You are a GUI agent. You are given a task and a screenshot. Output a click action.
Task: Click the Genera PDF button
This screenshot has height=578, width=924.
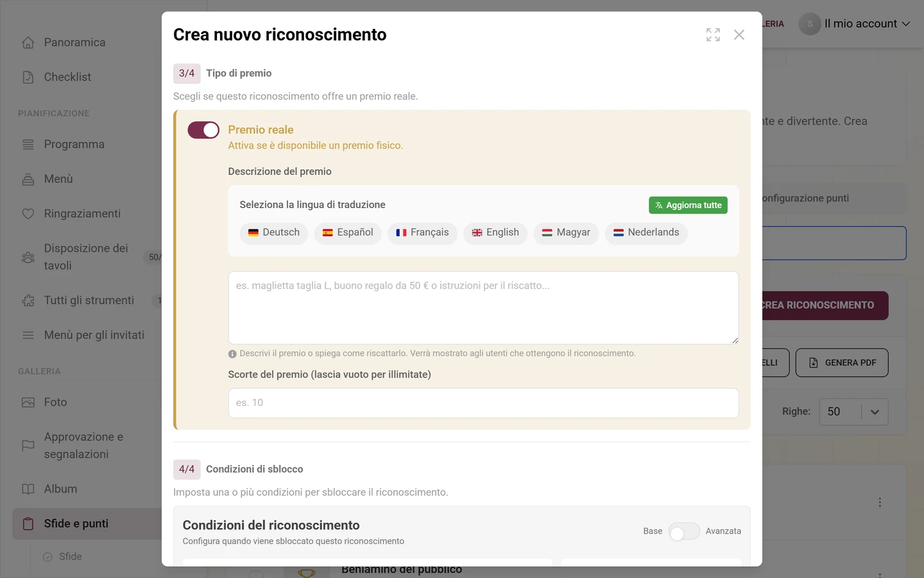coord(842,363)
